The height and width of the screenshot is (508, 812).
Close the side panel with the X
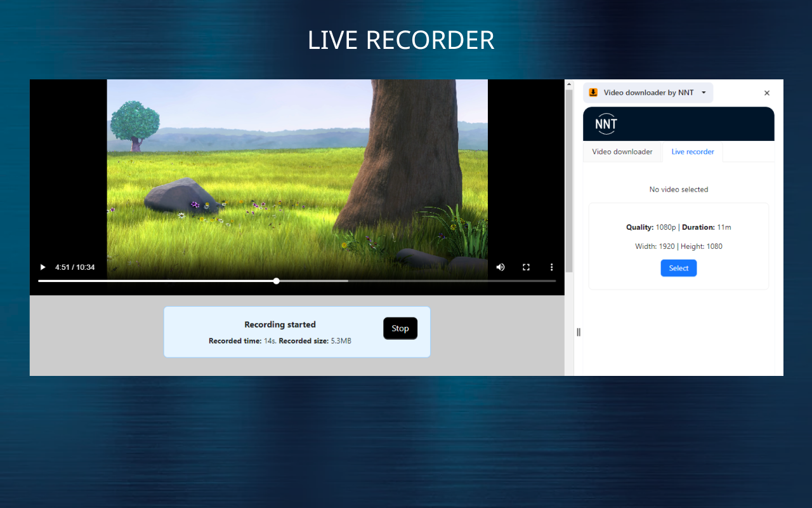tap(767, 93)
